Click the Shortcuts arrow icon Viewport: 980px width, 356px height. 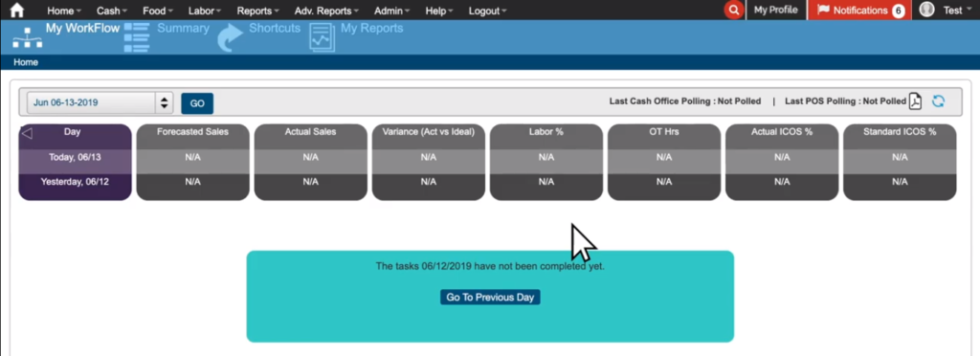[x=230, y=38]
